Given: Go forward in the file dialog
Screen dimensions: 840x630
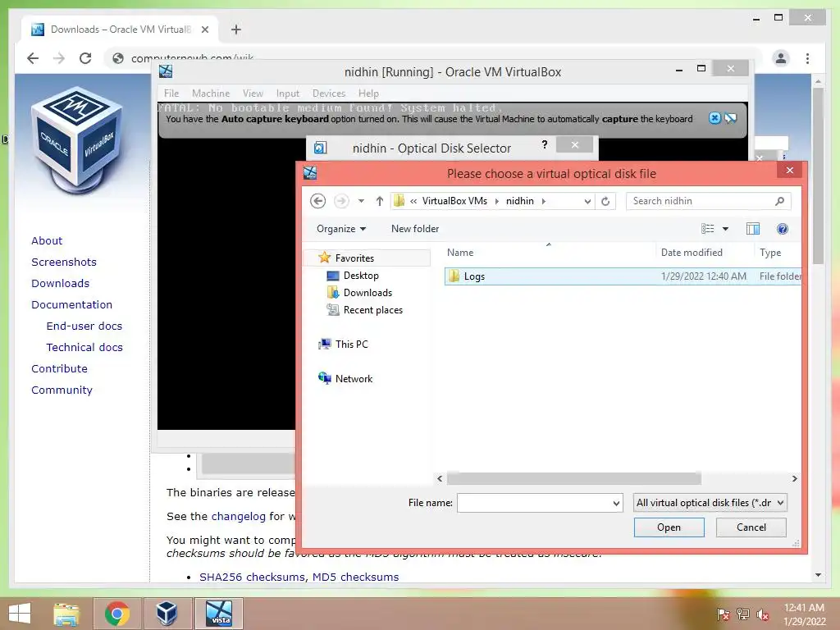Looking at the screenshot, I should coord(341,202).
